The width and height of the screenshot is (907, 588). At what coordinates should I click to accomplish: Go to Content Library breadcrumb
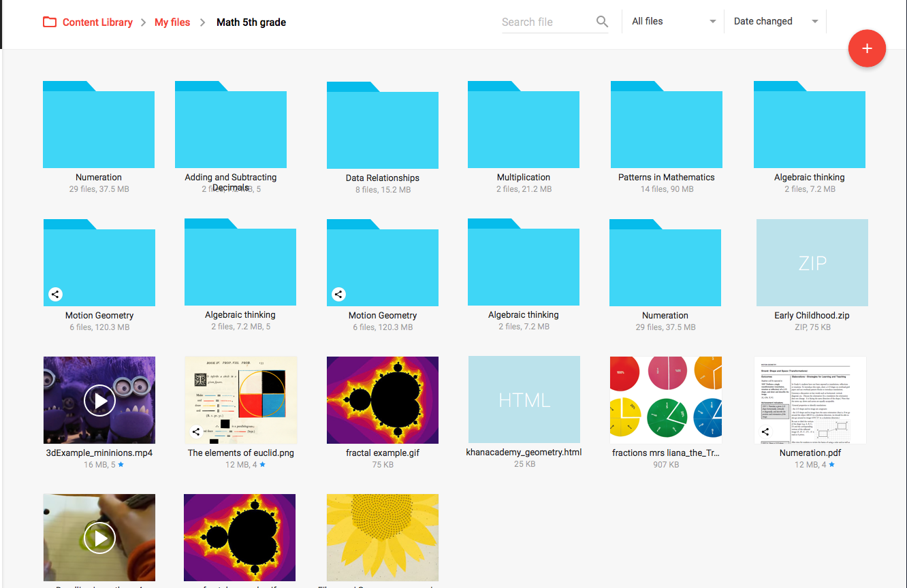(97, 22)
